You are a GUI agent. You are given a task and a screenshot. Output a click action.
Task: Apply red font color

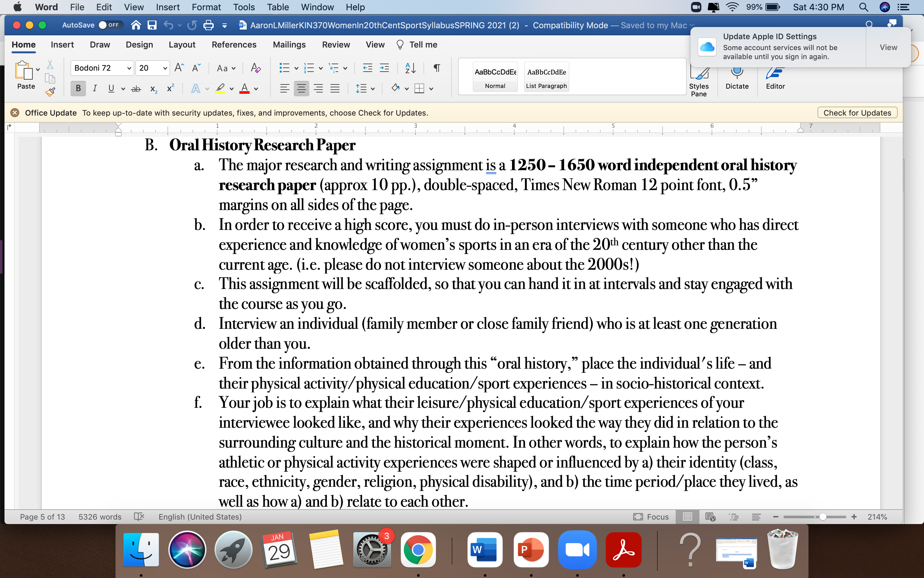(x=244, y=89)
